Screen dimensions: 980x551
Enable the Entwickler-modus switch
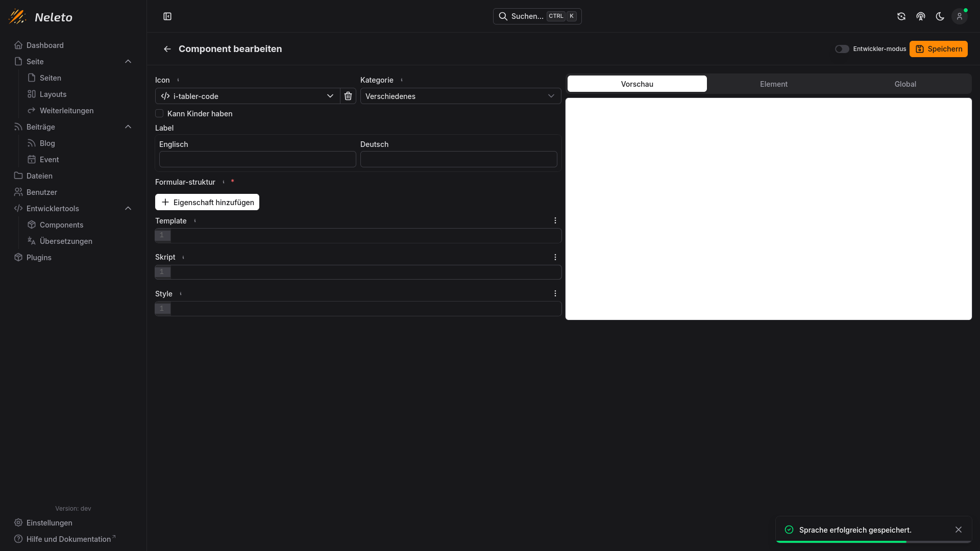pyautogui.click(x=842, y=49)
